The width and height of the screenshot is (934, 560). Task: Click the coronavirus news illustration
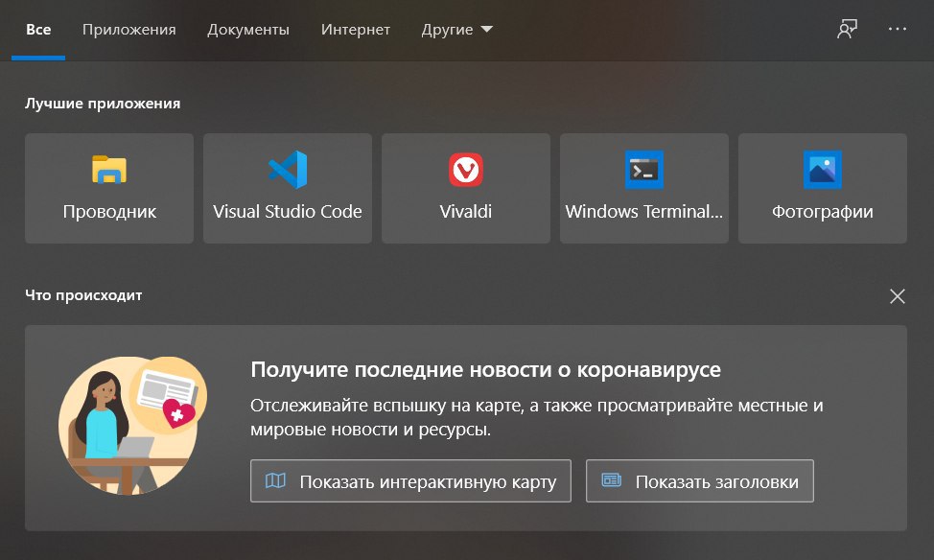point(132,426)
